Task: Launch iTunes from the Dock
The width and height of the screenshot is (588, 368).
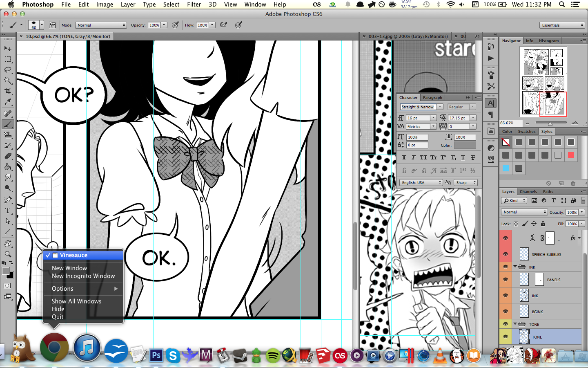Action: point(87,348)
